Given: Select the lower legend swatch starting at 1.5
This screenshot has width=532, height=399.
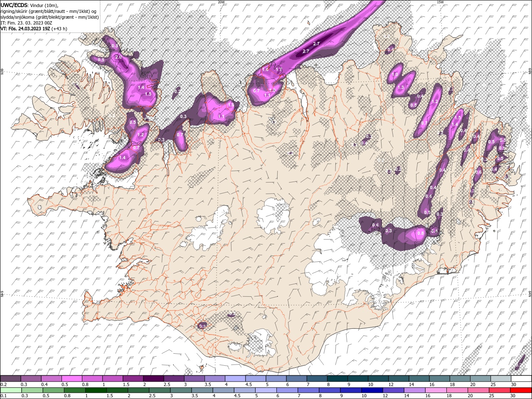Looking at the screenshot, I should [117, 390].
